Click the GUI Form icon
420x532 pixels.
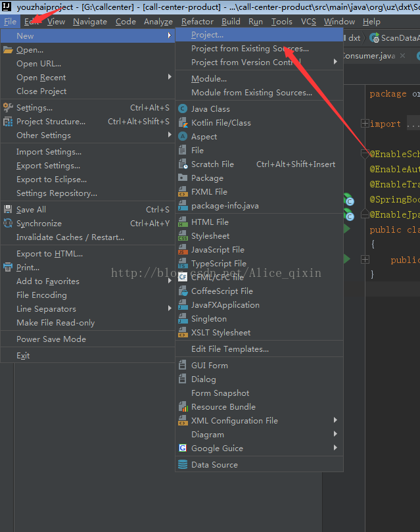(182, 365)
